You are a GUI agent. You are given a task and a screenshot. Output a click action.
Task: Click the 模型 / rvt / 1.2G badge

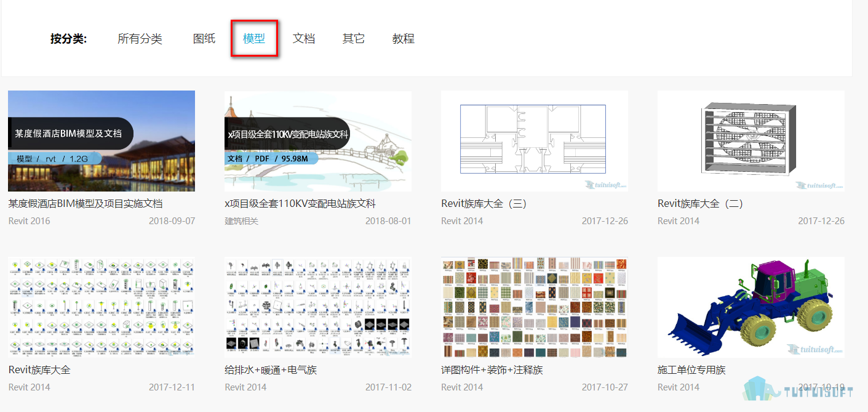[x=55, y=158]
